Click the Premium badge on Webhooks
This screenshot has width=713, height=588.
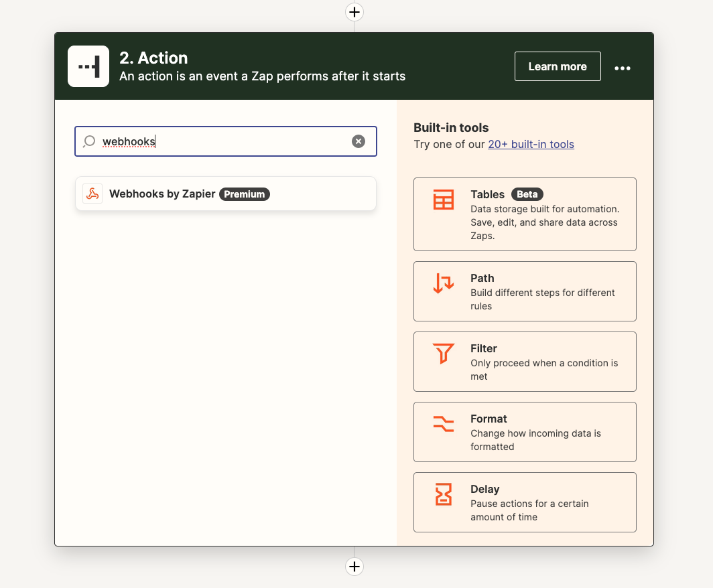tap(244, 194)
